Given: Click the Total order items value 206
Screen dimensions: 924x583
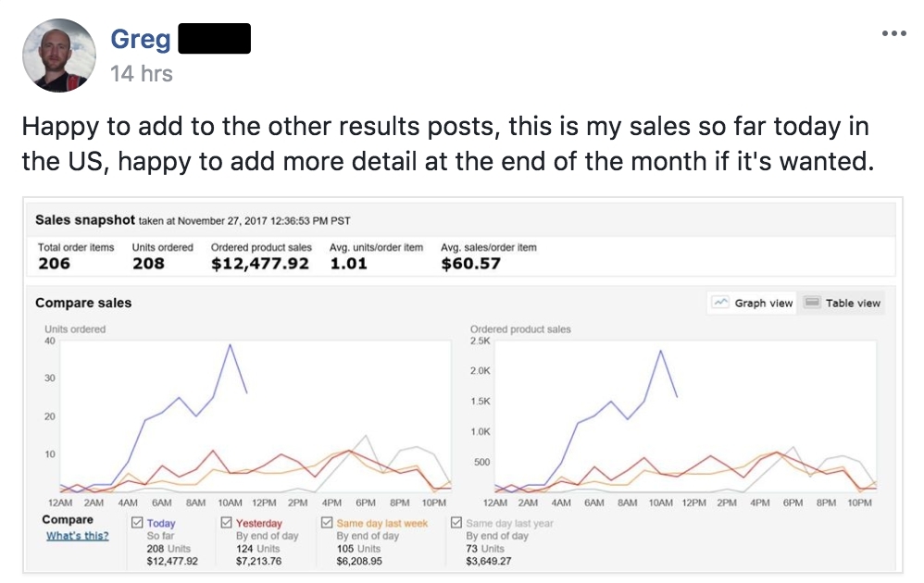Looking at the screenshot, I should click(54, 263).
